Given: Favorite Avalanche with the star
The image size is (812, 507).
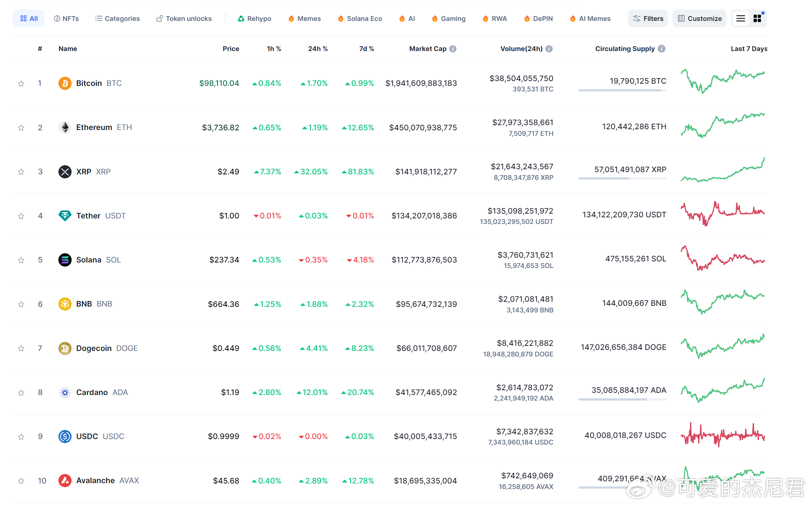Looking at the screenshot, I should point(21,481).
